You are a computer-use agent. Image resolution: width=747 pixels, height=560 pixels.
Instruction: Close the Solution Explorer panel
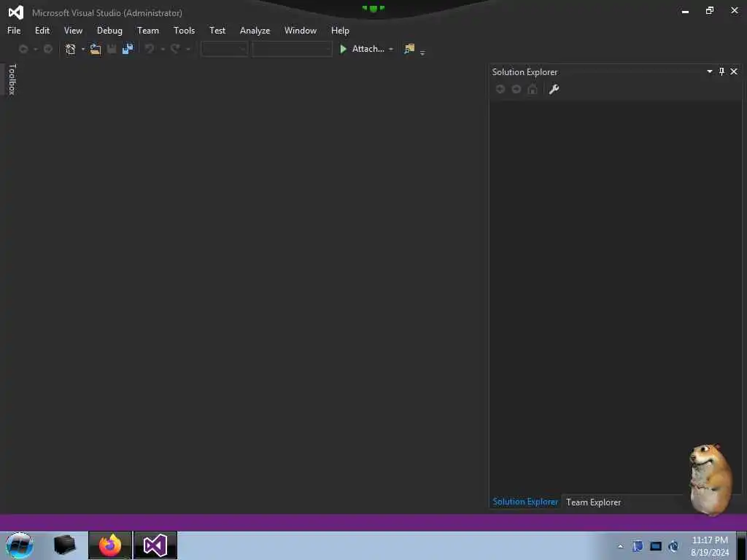(x=734, y=71)
